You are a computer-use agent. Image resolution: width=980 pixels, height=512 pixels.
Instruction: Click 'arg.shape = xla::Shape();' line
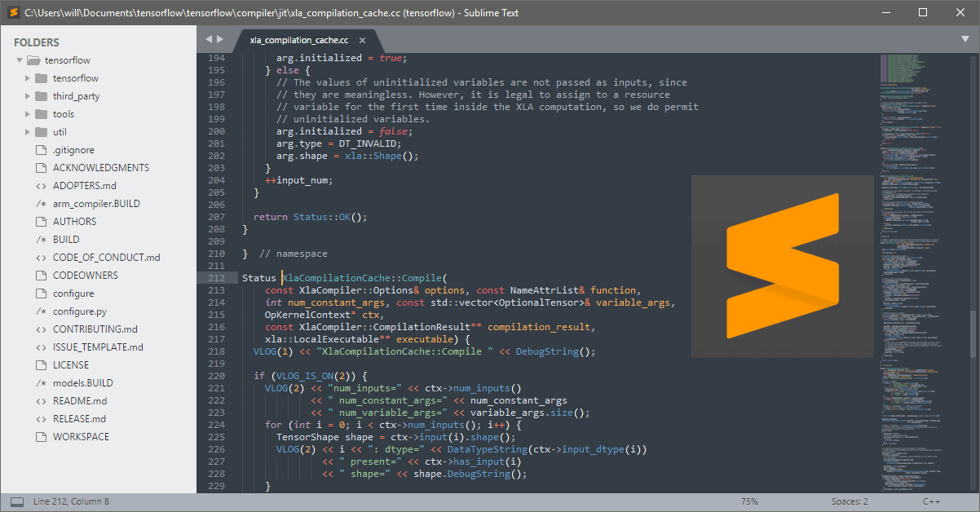pos(347,156)
